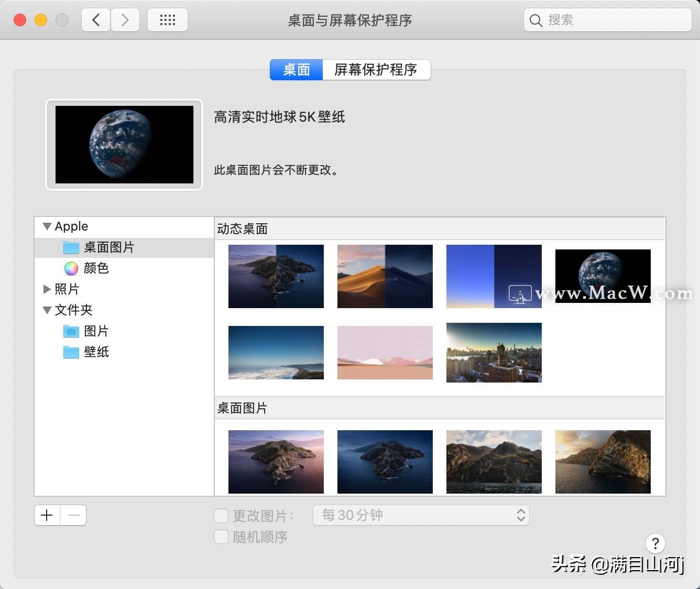Image resolution: width=700 pixels, height=589 pixels.
Task: Click the forward arrow in the toolbar
Action: (x=125, y=19)
